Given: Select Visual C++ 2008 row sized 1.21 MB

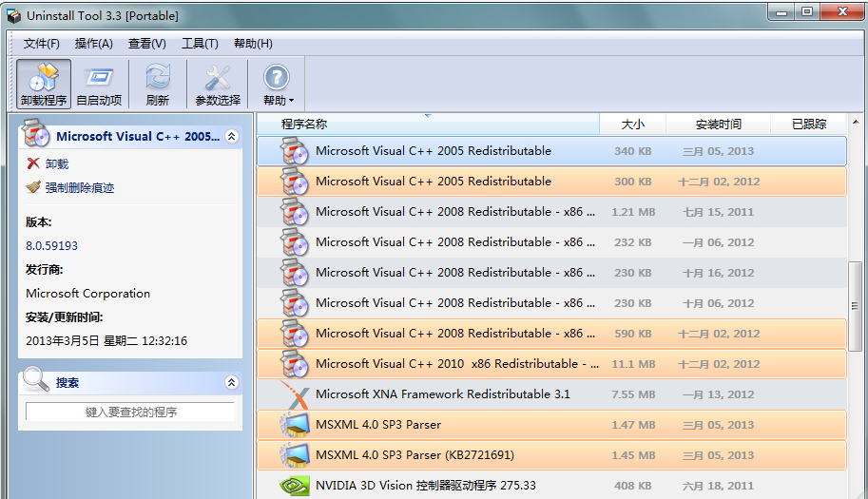Looking at the screenshot, I should point(552,212).
